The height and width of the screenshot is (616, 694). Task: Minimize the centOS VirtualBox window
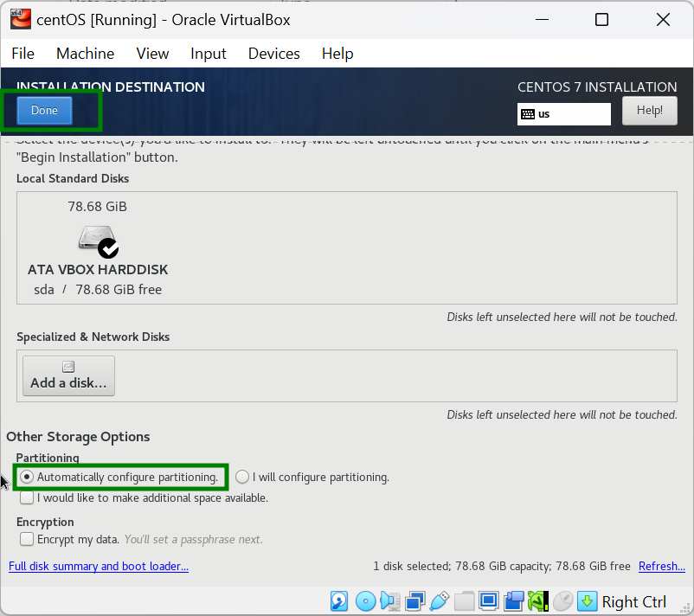pos(542,20)
